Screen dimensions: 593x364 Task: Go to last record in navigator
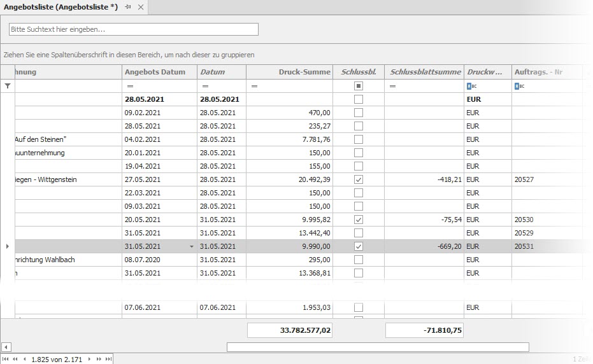click(108, 360)
